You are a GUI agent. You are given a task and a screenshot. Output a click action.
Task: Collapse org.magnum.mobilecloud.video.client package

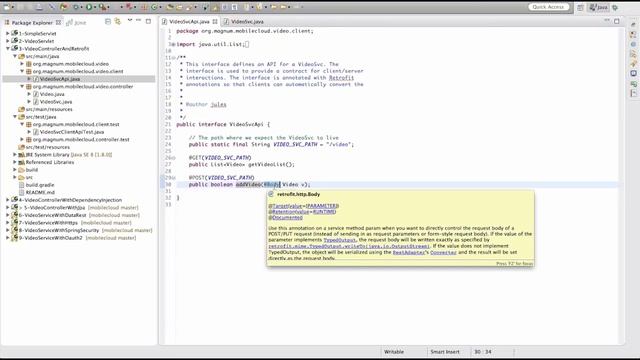coord(22,71)
